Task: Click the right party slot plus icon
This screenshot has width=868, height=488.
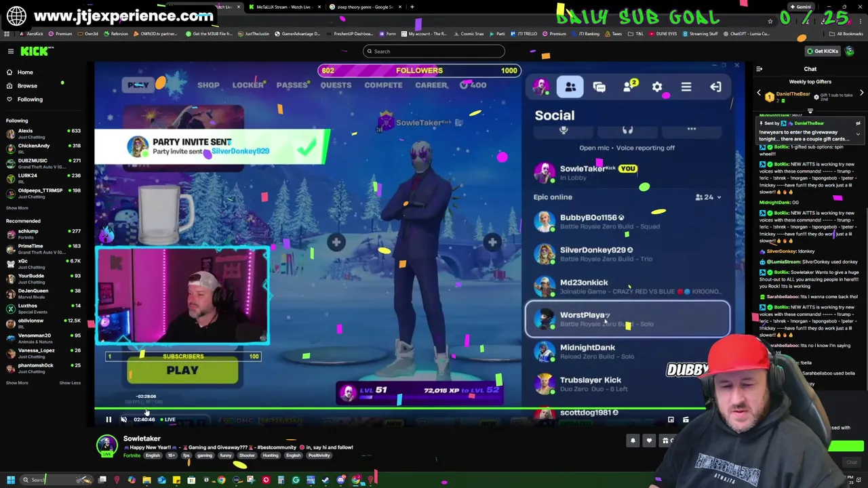Action: 492,242
